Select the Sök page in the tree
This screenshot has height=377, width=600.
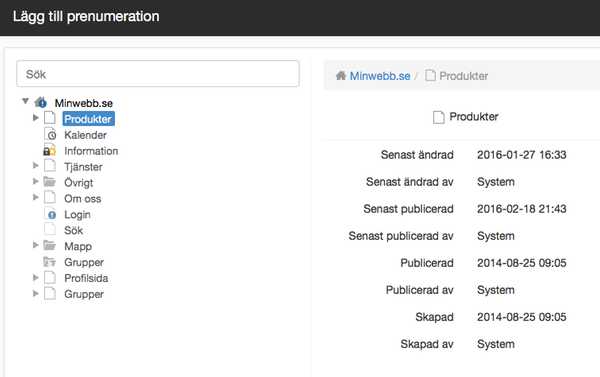73,230
